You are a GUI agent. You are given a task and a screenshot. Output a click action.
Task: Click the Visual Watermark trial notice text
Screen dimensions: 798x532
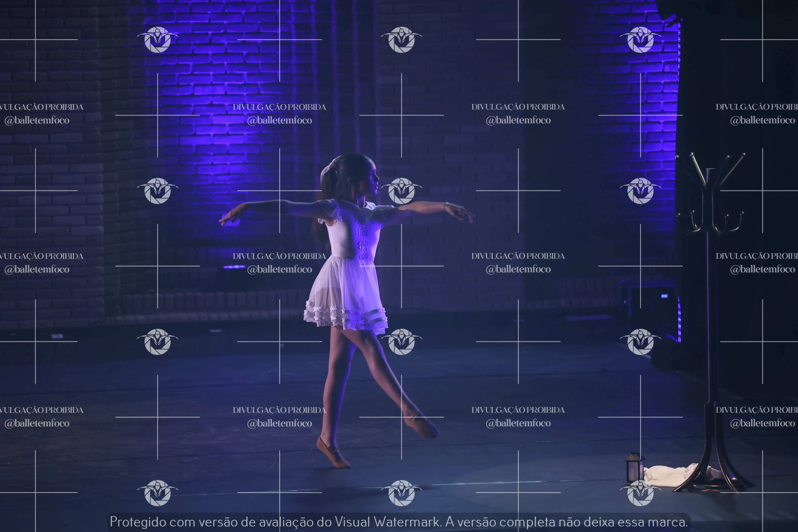pyautogui.click(x=399, y=522)
